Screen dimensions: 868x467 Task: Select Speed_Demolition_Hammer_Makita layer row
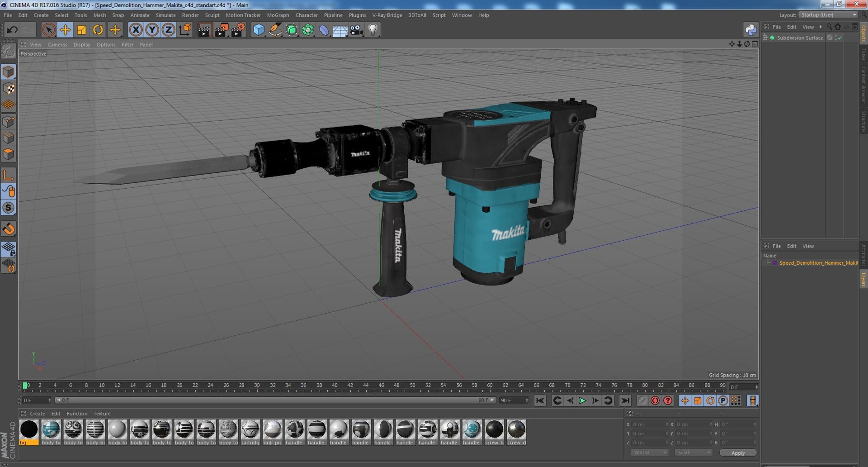(x=818, y=263)
